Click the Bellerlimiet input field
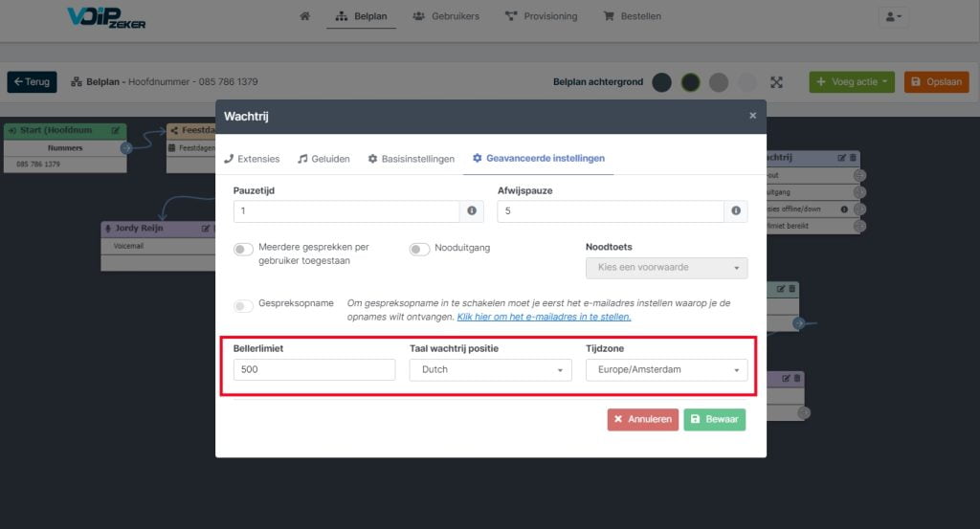Viewport: 980px width, 529px height. (x=314, y=370)
